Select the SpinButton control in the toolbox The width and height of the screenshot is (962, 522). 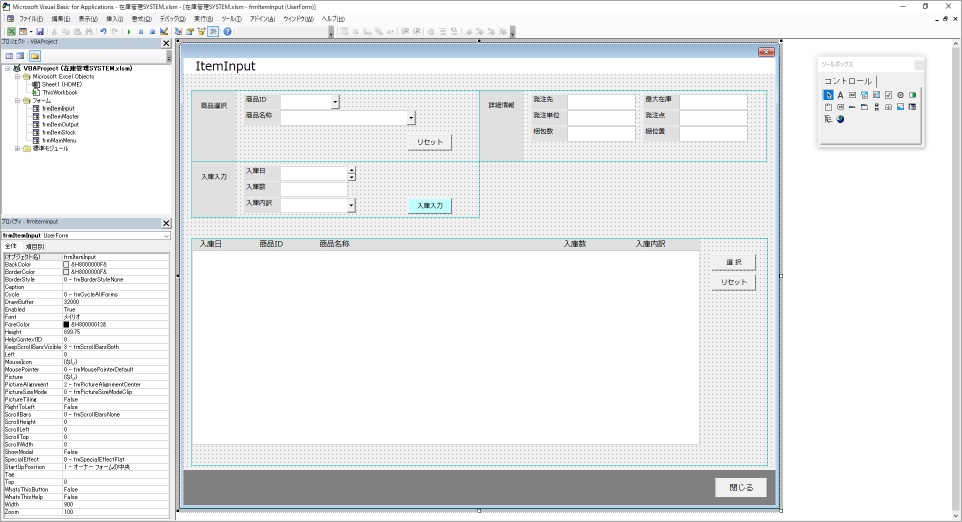888,107
